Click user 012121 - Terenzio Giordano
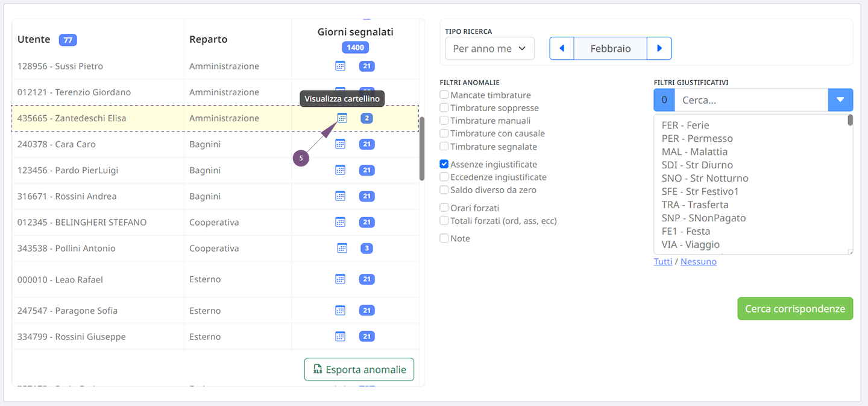The image size is (868, 406). point(74,92)
